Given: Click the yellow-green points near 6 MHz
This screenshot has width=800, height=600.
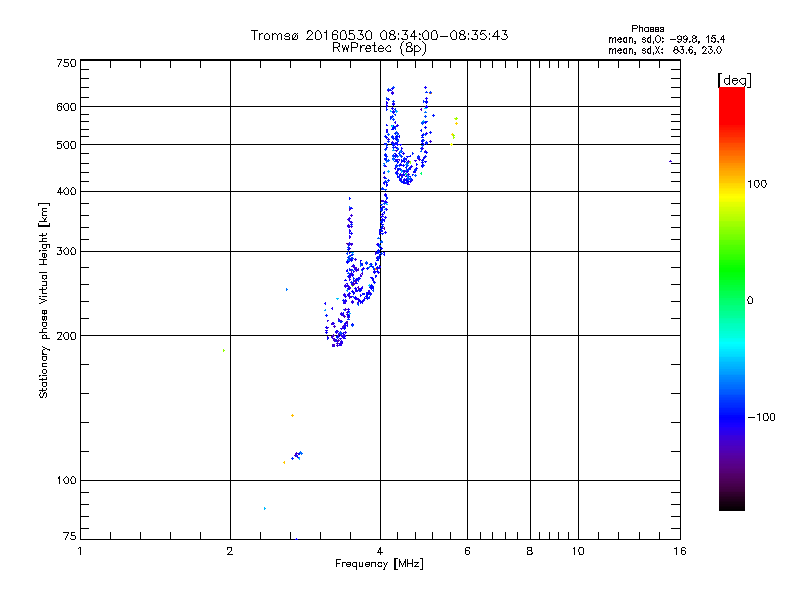Looking at the screenshot, I should (x=454, y=132).
